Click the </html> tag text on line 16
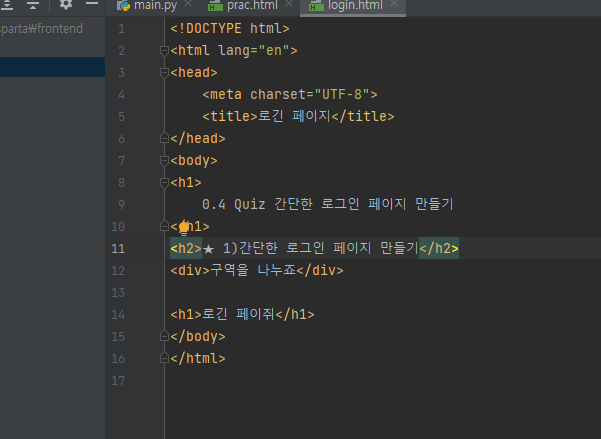Image resolution: width=601 pixels, height=439 pixels. [x=198, y=359]
